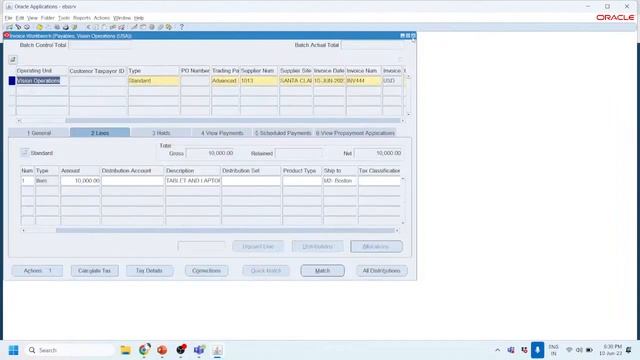
Task: Click the Attachments paperclip toolbar icon
Action: 160,27
